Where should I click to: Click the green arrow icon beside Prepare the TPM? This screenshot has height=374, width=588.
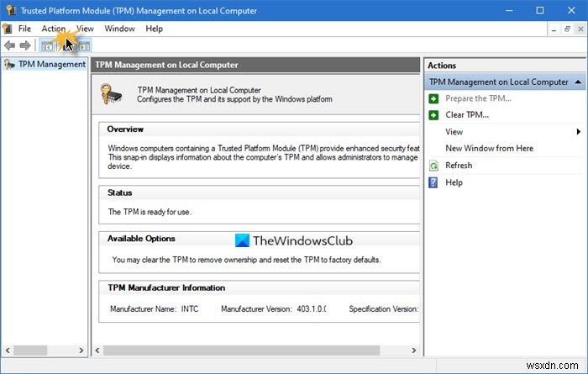[433, 98]
